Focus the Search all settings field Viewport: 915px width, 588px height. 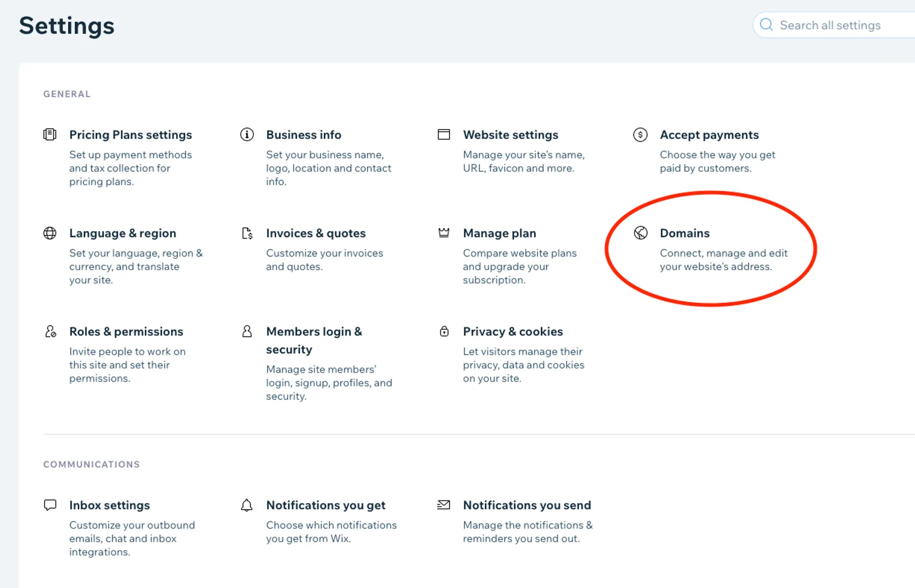[834, 25]
